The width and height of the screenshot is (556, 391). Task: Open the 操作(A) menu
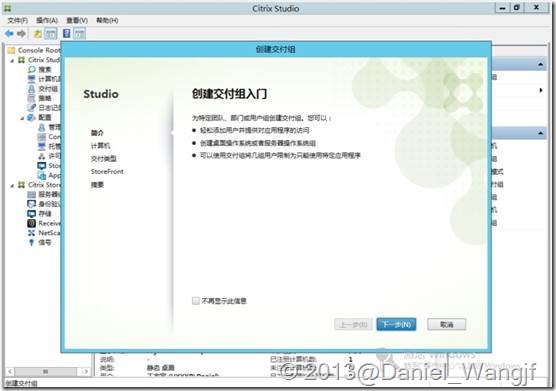pos(47,21)
